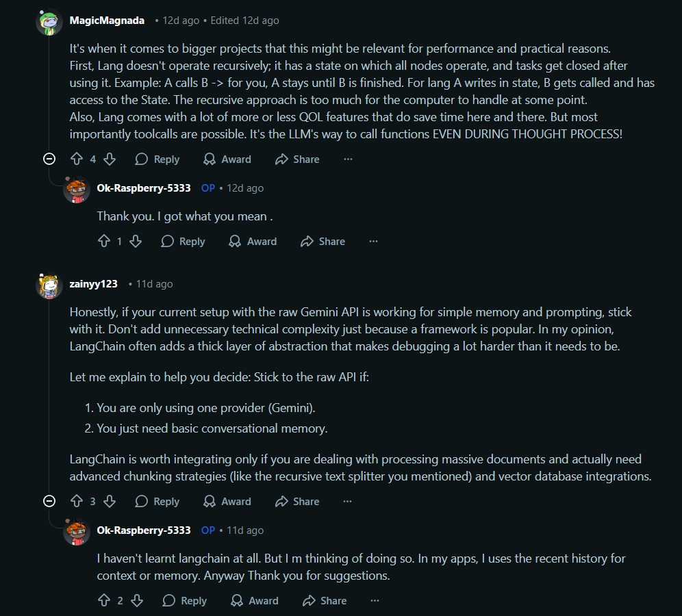Open MagicMagnada username profile link
Viewport: 682px width, 616px height.
tap(107, 21)
